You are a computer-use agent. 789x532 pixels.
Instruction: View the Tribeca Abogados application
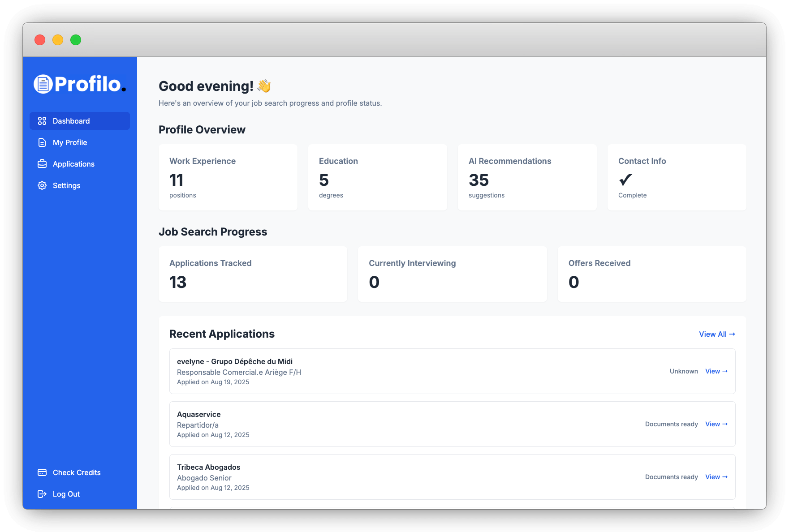click(x=716, y=477)
